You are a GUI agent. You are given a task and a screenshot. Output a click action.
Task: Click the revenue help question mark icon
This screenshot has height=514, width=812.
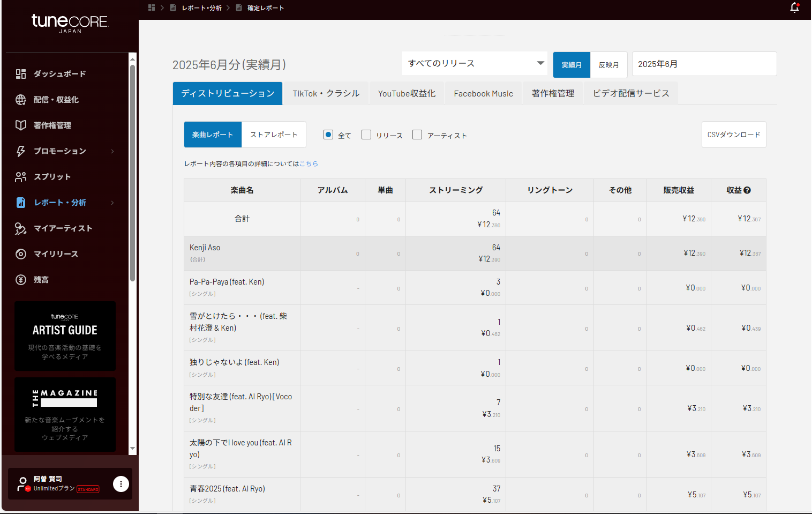747,190
